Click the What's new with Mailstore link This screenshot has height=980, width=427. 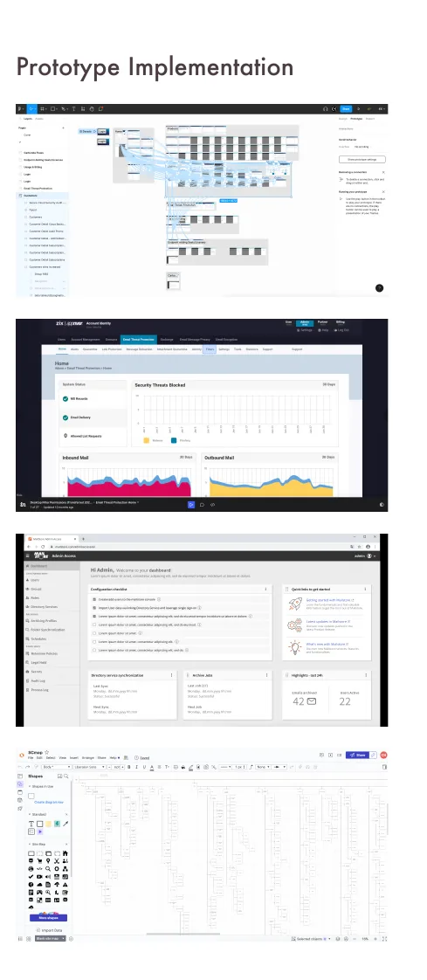[x=327, y=644]
